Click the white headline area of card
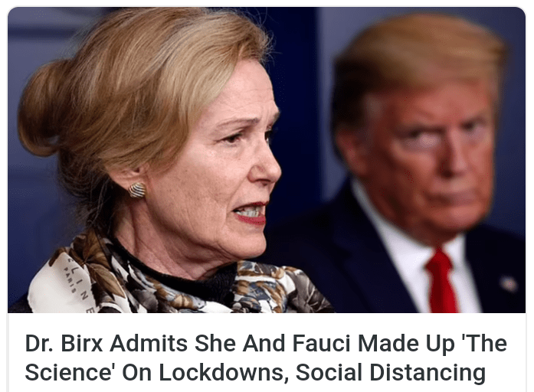Screen dimensions: 534x392 (267, 352)
